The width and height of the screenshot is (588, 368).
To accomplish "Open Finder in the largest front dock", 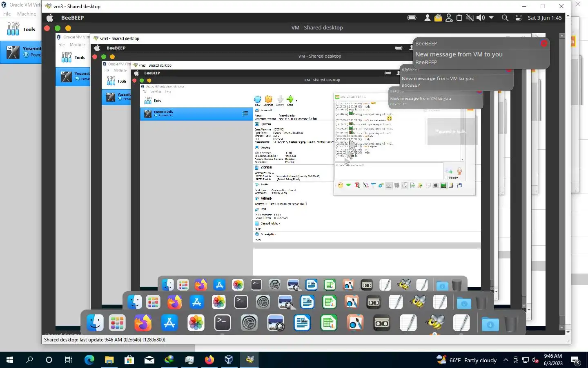I will [95, 323].
